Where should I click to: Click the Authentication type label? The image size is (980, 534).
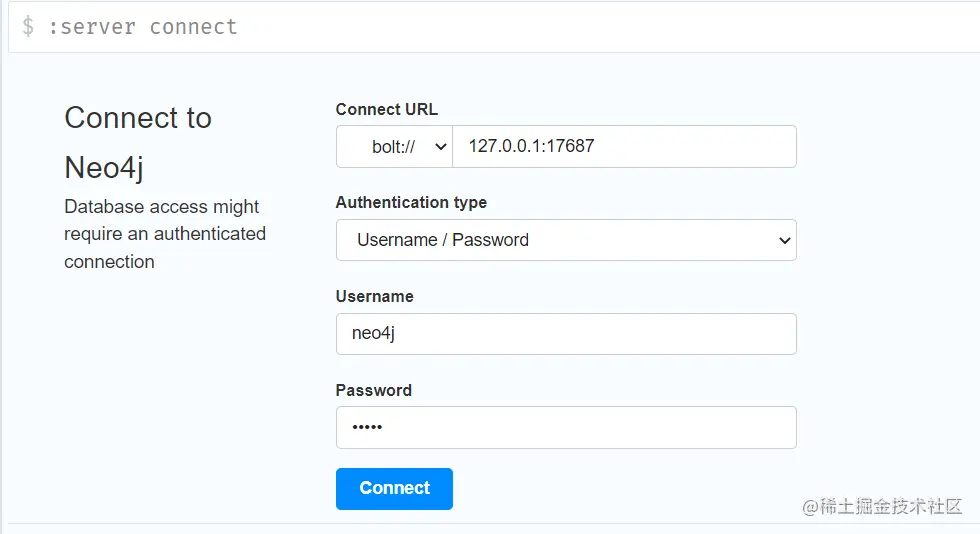[411, 202]
